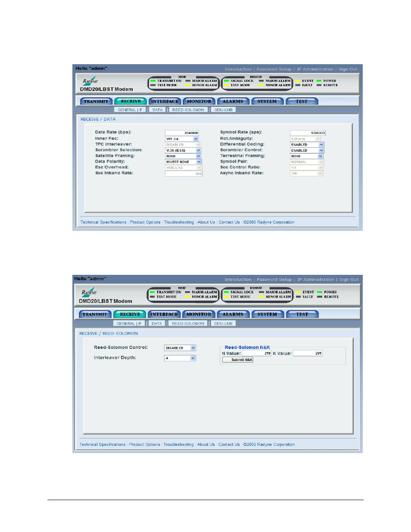411x532 pixels.
Task: Open the Inner Fec dropdown
Action: pos(196,139)
